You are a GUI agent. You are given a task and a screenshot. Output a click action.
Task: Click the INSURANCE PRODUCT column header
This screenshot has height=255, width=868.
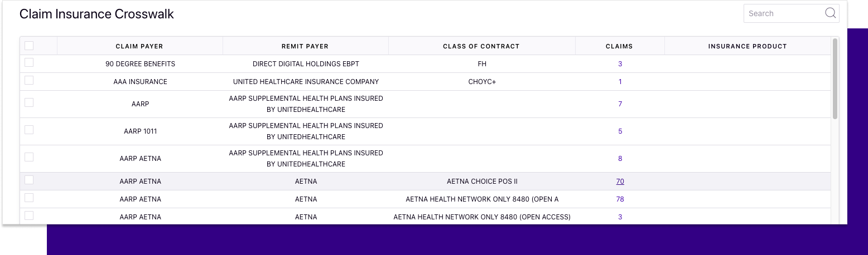(x=748, y=46)
